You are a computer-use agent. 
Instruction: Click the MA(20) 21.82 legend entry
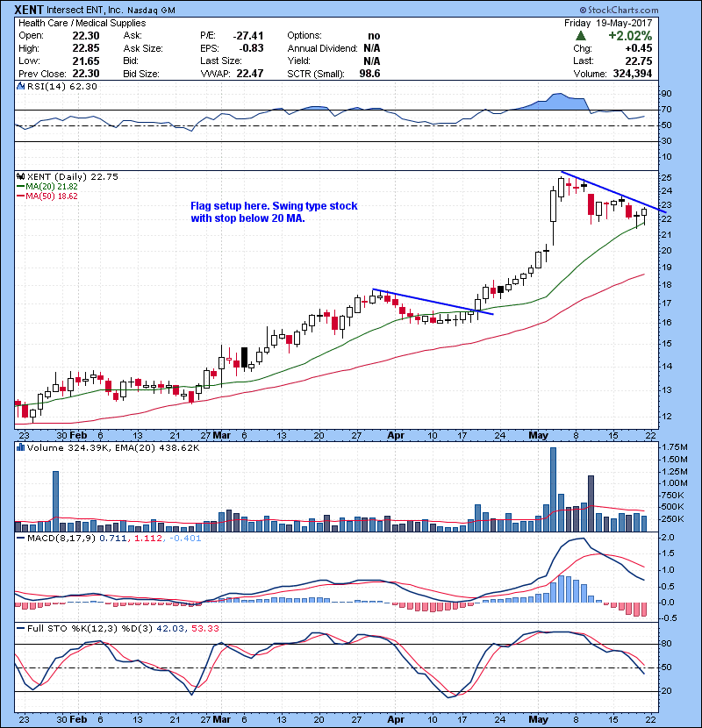(x=47, y=186)
